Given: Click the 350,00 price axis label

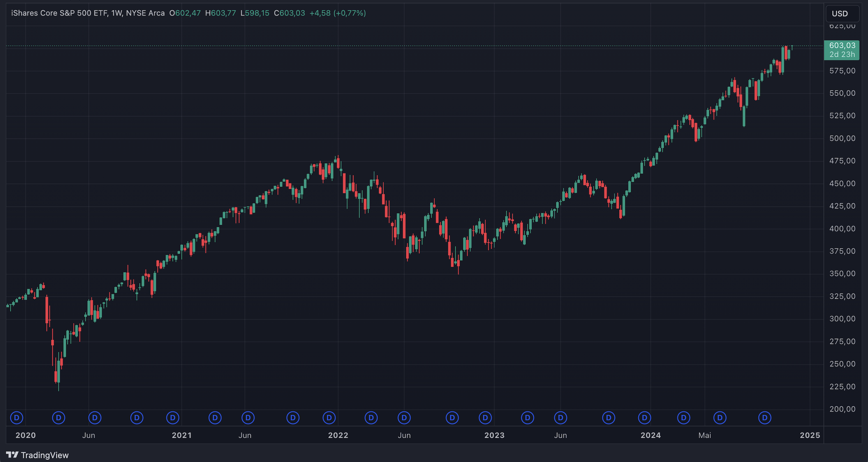Looking at the screenshot, I should [x=842, y=274].
